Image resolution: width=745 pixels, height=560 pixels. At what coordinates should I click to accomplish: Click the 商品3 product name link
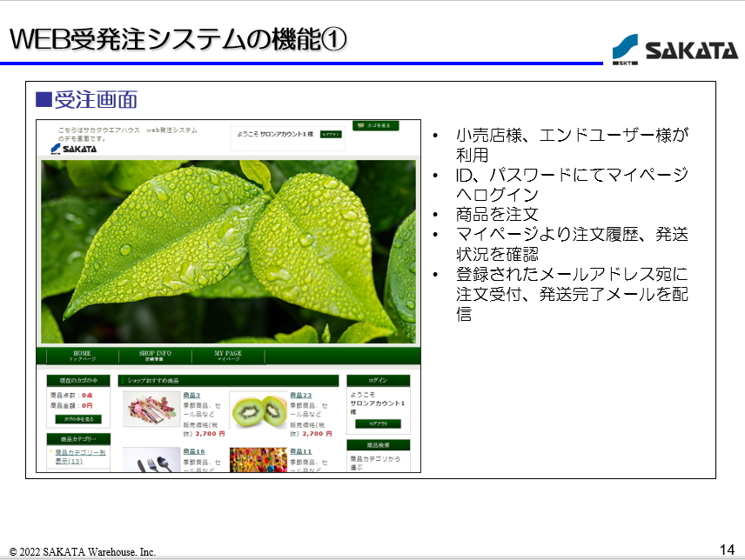[x=191, y=396]
